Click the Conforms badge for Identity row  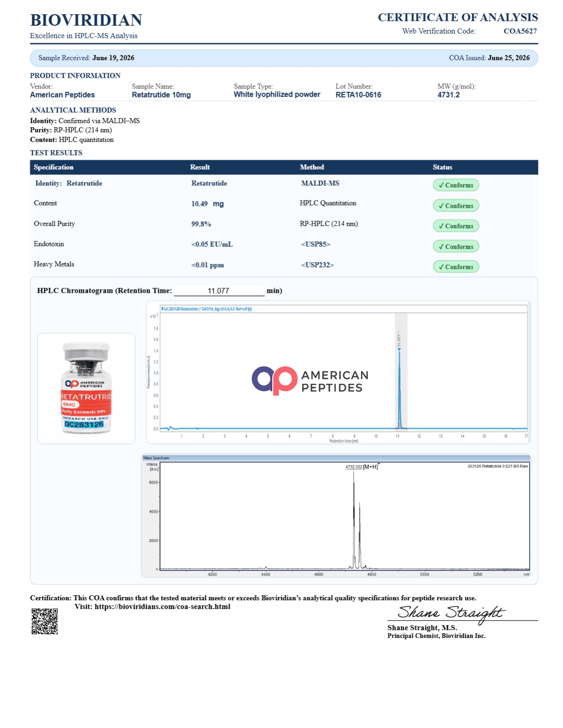(x=456, y=185)
